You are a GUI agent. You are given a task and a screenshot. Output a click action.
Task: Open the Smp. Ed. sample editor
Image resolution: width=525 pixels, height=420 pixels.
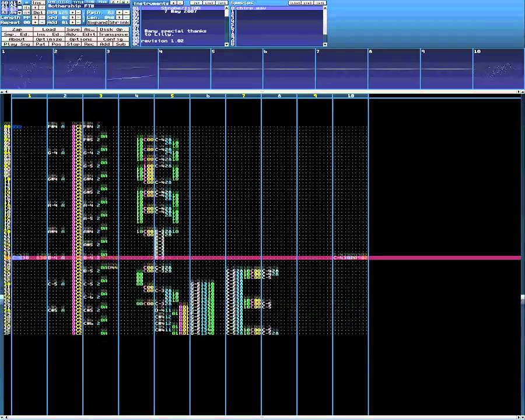[17, 34]
